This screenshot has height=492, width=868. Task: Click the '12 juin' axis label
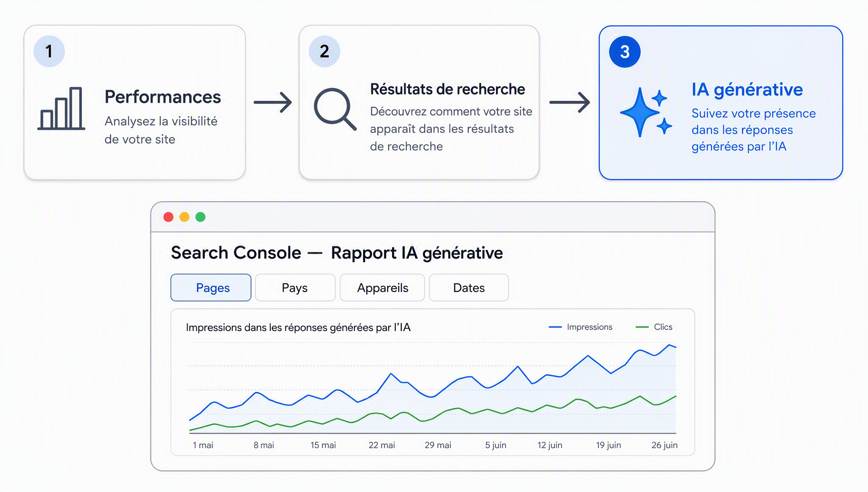(x=550, y=445)
